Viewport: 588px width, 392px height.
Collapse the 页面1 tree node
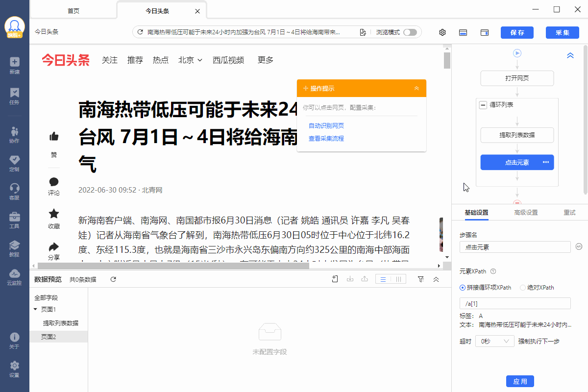click(x=35, y=309)
